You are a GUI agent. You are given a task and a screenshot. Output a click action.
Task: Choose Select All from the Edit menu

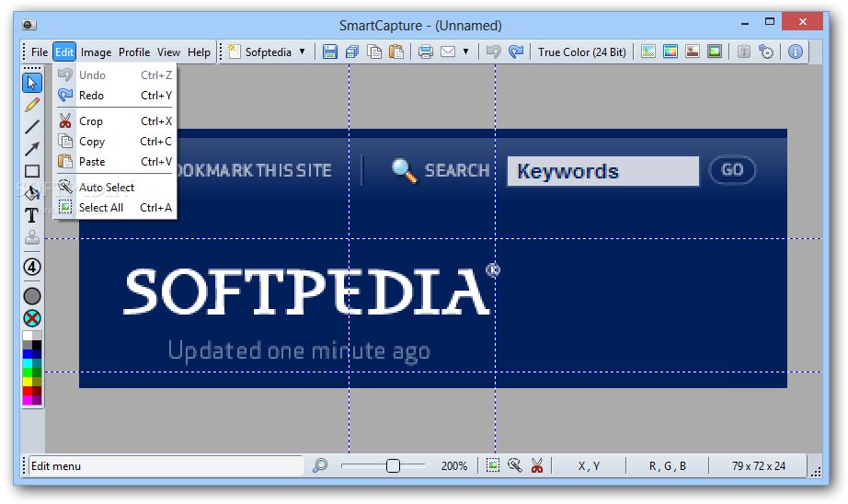point(115,208)
